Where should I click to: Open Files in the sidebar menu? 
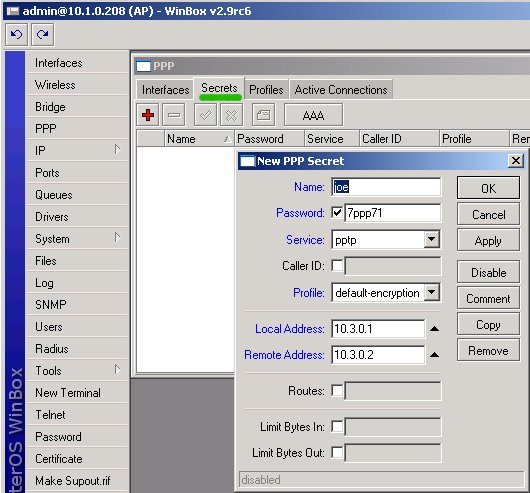click(x=77, y=261)
